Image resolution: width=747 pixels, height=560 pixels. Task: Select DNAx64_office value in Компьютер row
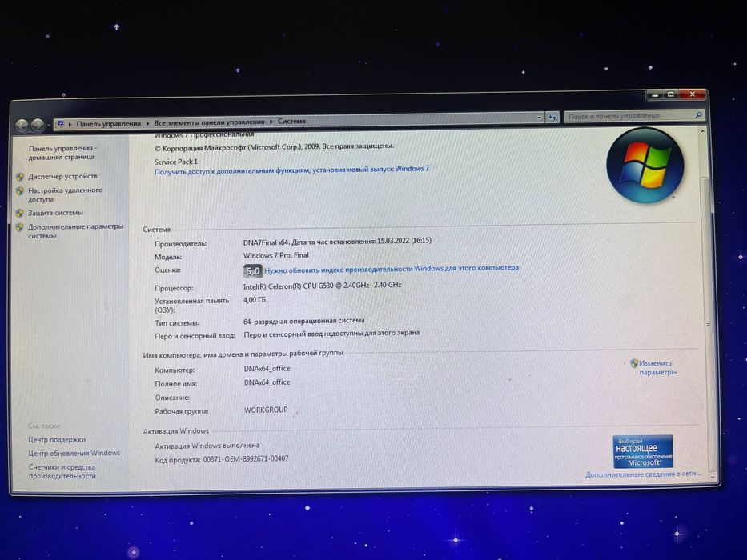(267, 369)
